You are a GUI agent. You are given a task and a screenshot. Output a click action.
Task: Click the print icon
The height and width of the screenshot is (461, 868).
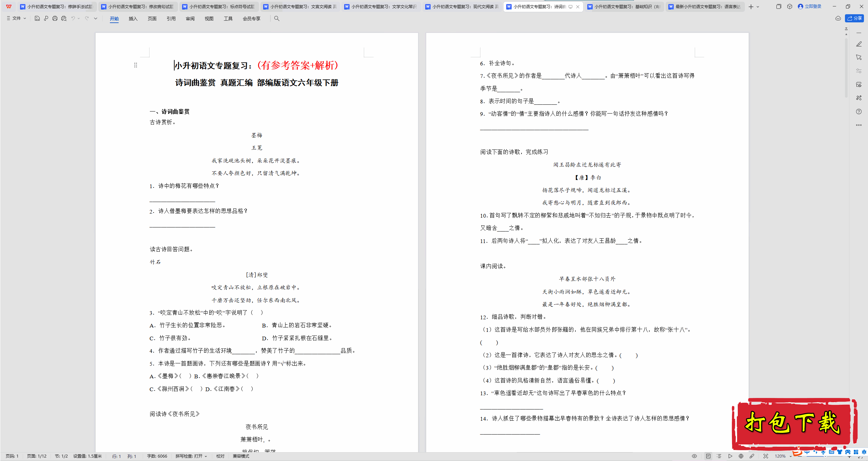55,19
